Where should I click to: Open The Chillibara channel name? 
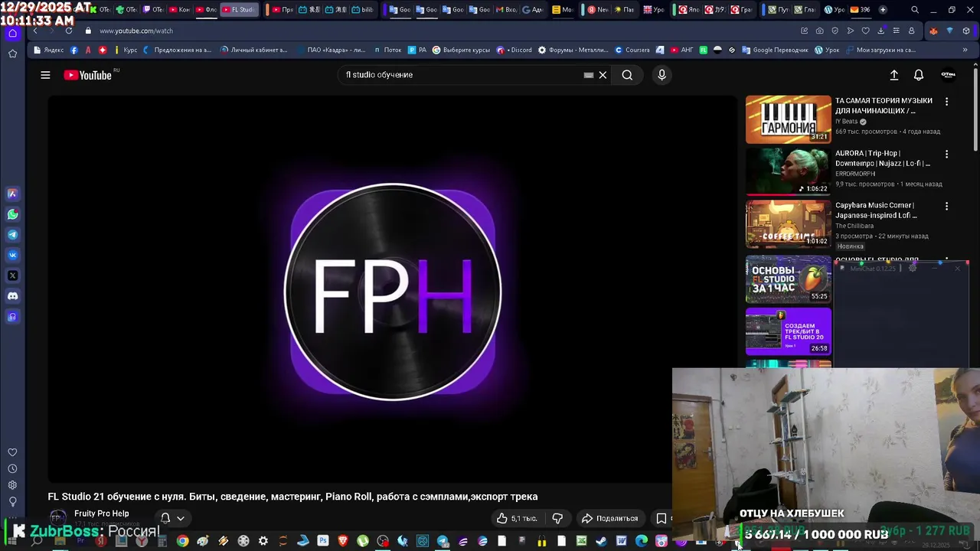854,226
